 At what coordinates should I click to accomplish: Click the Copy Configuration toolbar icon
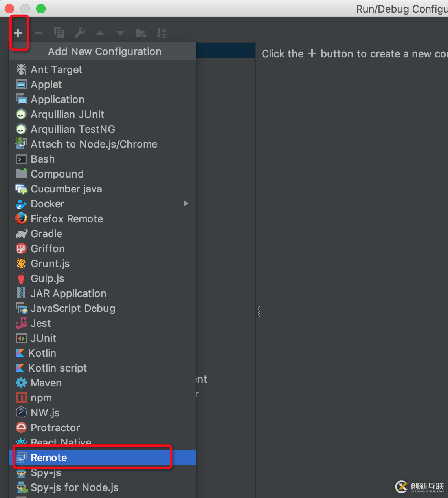coord(59,33)
